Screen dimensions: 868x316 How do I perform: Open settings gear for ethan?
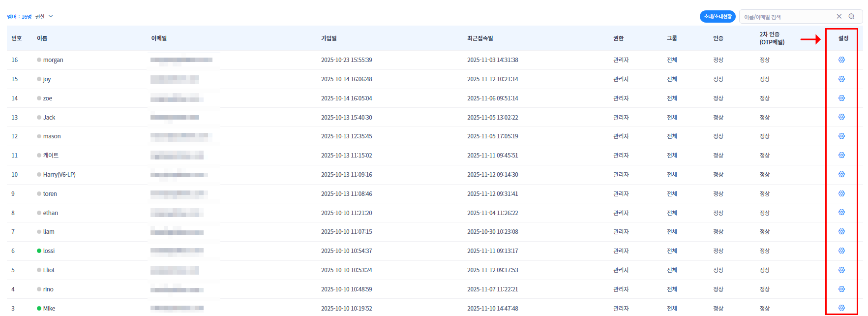tap(841, 213)
